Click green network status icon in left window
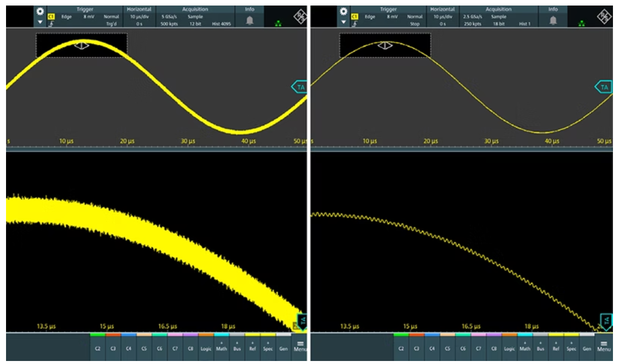The image size is (620, 364). coord(278,23)
